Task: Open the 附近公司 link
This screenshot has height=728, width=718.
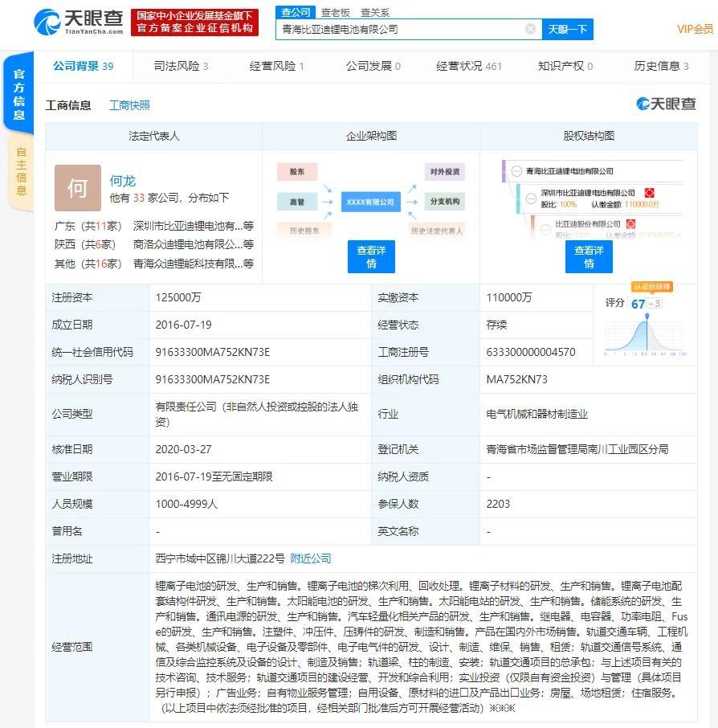Action: click(x=311, y=558)
